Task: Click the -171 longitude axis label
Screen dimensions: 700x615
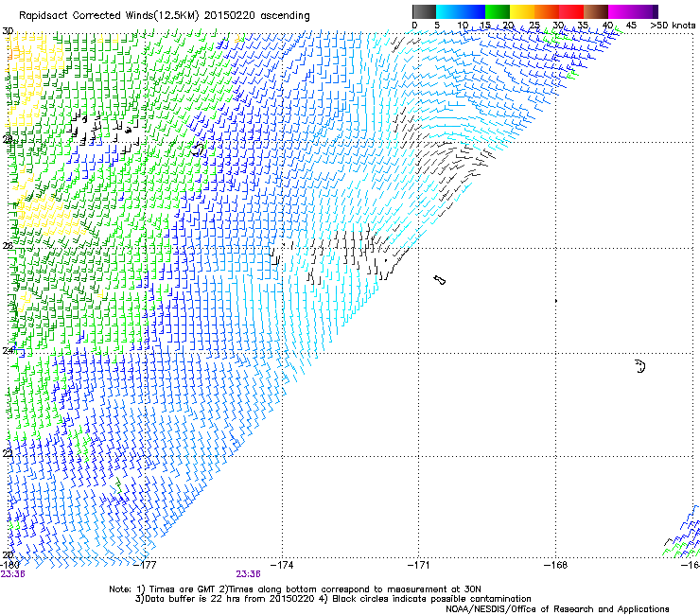Action: click(419, 565)
